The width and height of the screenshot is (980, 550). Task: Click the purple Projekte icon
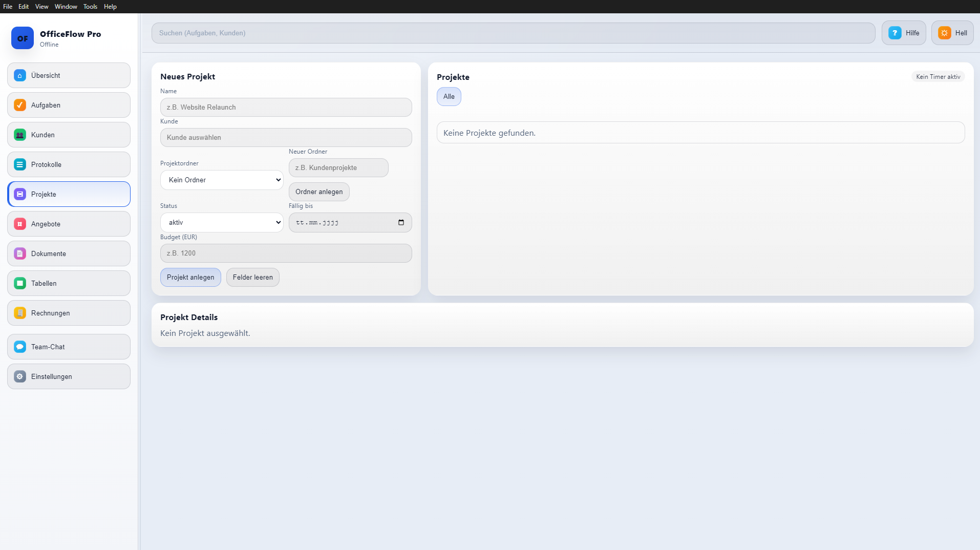tap(20, 194)
